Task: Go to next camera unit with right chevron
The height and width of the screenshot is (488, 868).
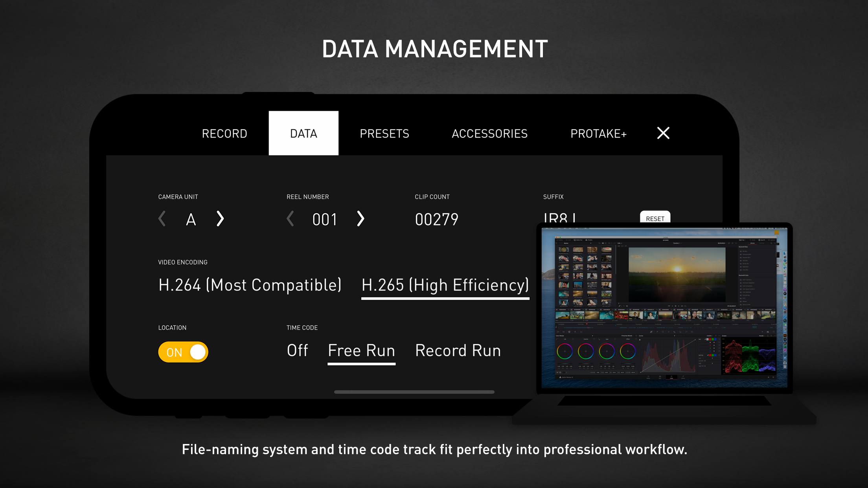Action: point(220,219)
